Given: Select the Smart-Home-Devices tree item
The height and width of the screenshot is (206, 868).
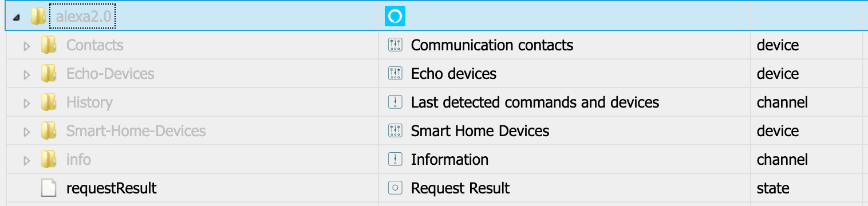Looking at the screenshot, I should [x=136, y=131].
